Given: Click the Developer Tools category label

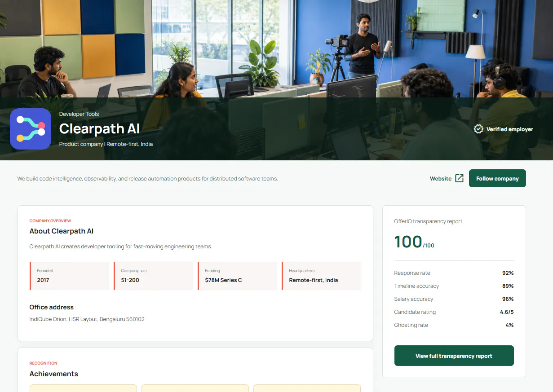Looking at the screenshot, I should [x=79, y=114].
